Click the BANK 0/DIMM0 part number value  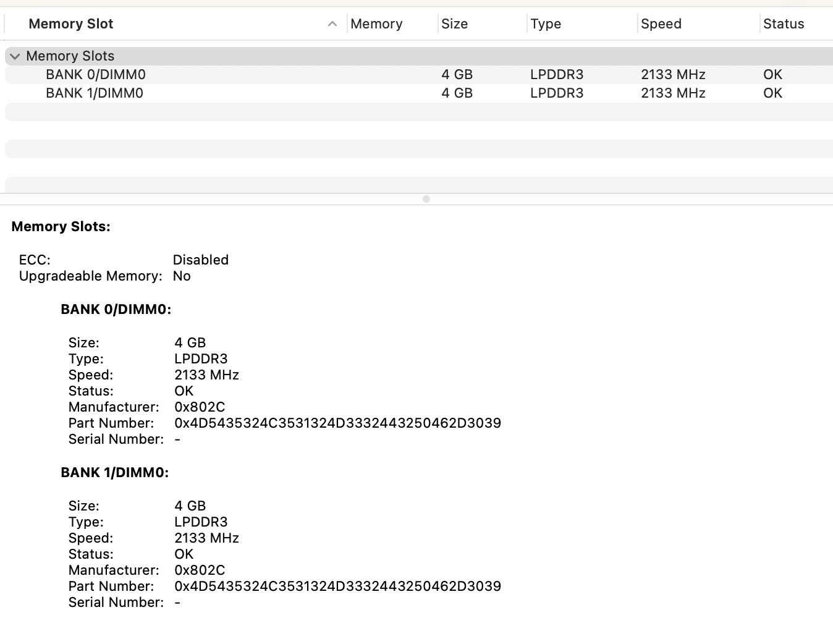tap(337, 423)
